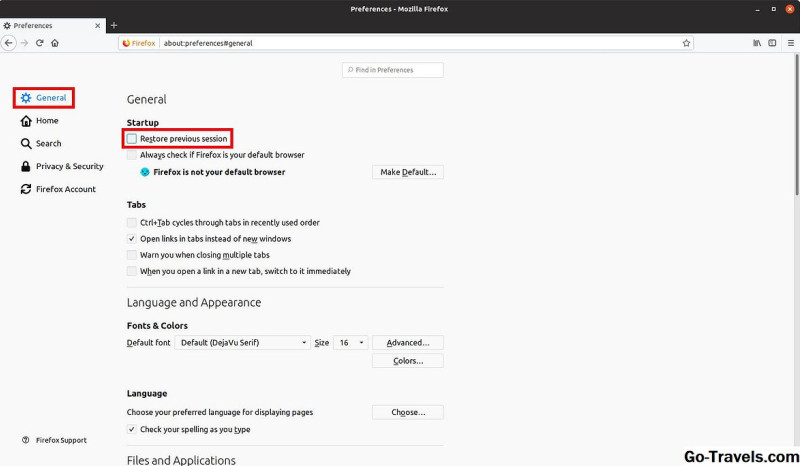The image size is (800, 466).
Task: Close the Preferences tab
Action: pyautogui.click(x=97, y=26)
